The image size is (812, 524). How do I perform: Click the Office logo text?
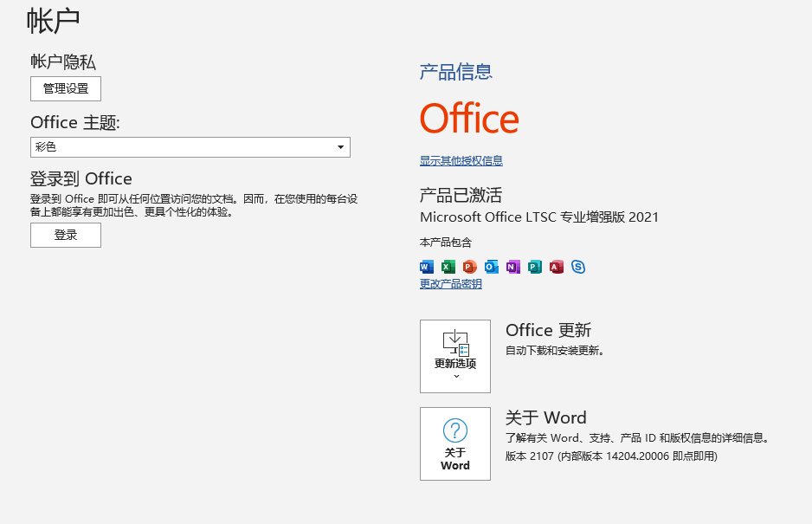click(469, 118)
